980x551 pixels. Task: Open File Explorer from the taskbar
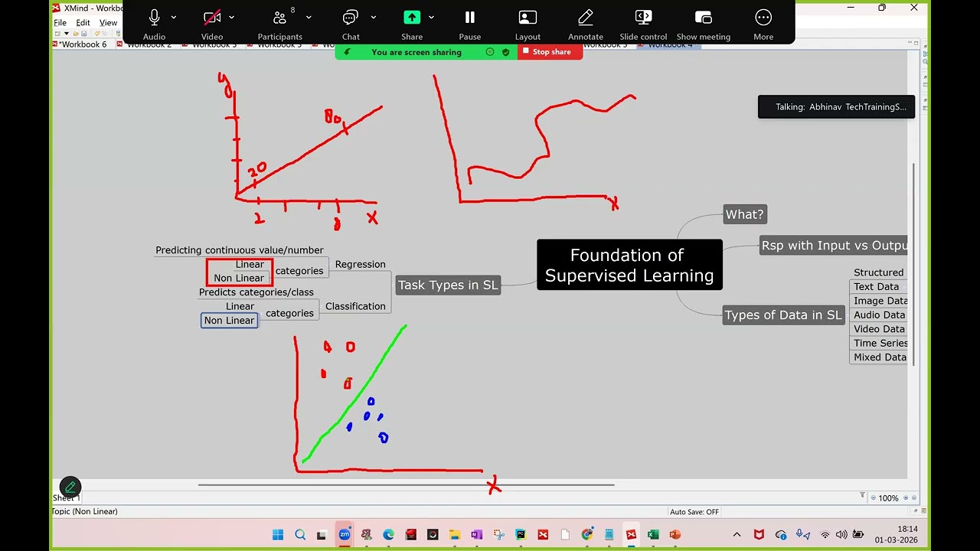455,535
